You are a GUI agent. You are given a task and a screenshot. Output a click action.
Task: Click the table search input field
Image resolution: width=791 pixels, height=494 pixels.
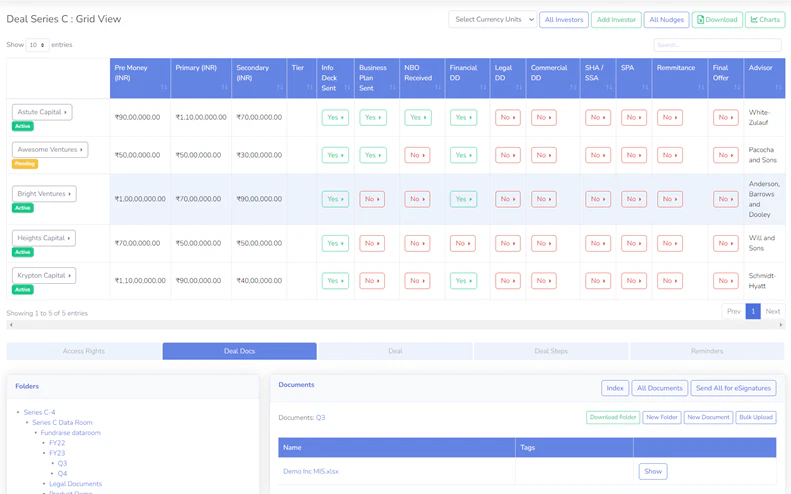[x=717, y=45]
